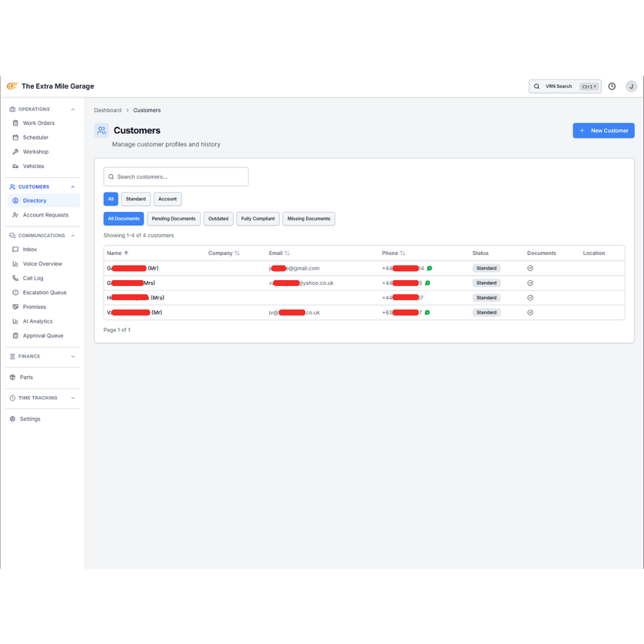Click WhatsApp icon in first customer row
The width and height of the screenshot is (644, 644).
coord(430,269)
